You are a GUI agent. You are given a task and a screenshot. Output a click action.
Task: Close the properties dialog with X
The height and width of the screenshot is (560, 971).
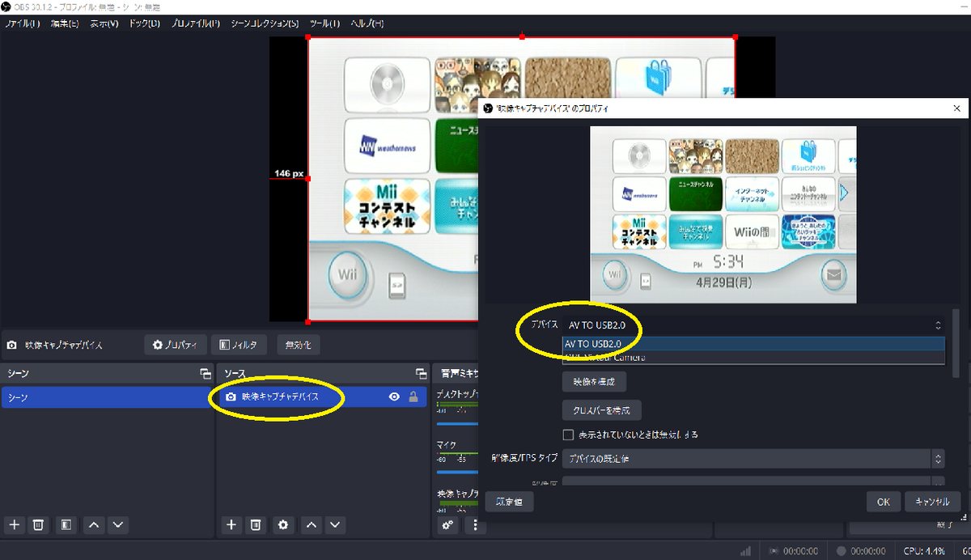[956, 108]
